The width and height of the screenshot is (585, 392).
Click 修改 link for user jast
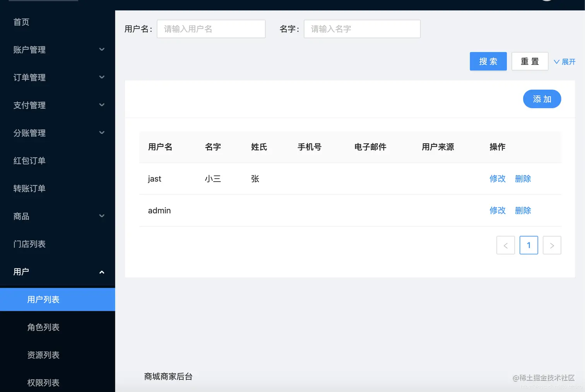point(498,179)
